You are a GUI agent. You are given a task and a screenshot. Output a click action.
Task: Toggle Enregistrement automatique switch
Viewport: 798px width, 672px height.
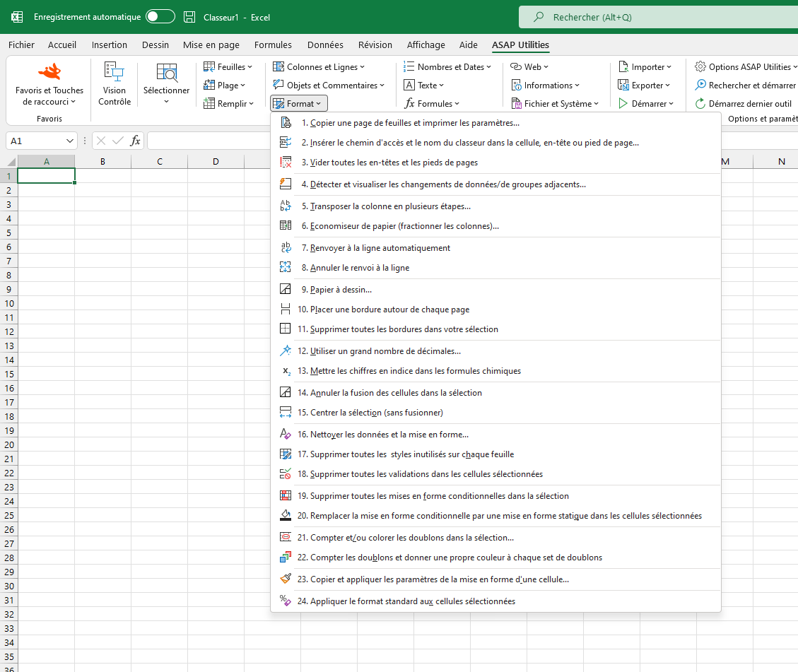[x=160, y=17]
